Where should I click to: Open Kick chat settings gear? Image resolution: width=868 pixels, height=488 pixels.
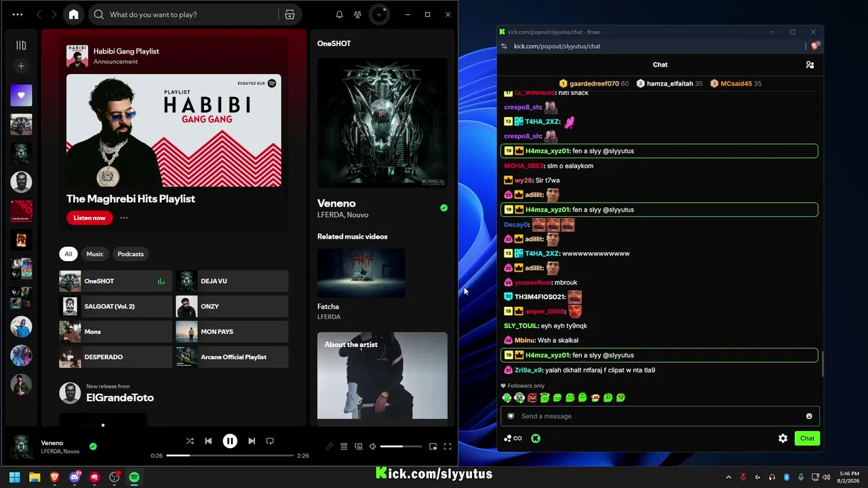(x=783, y=439)
